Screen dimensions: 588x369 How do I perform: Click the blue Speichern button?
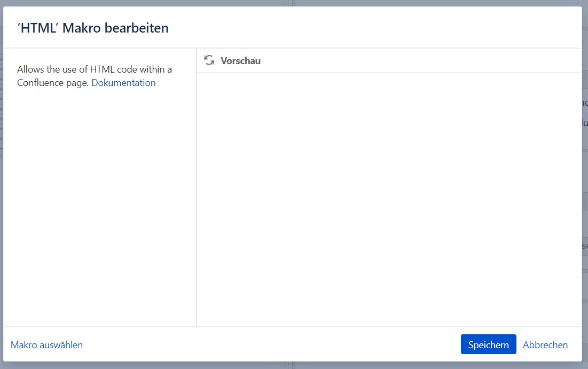coord(488,344)
